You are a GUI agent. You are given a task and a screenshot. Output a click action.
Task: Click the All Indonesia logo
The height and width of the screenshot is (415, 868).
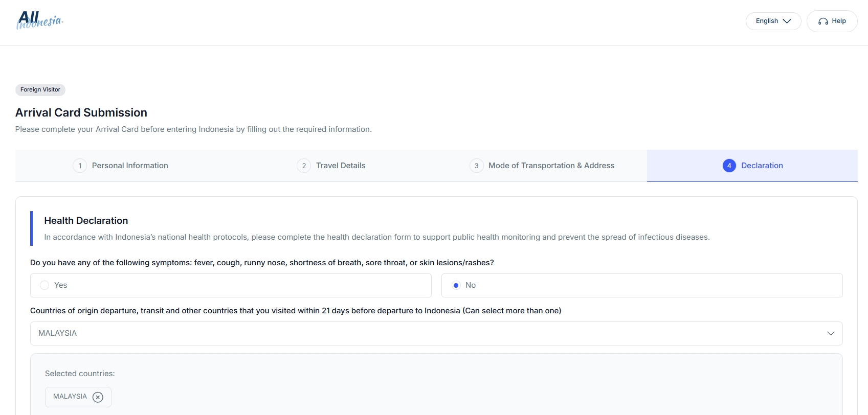coord(40,20)
